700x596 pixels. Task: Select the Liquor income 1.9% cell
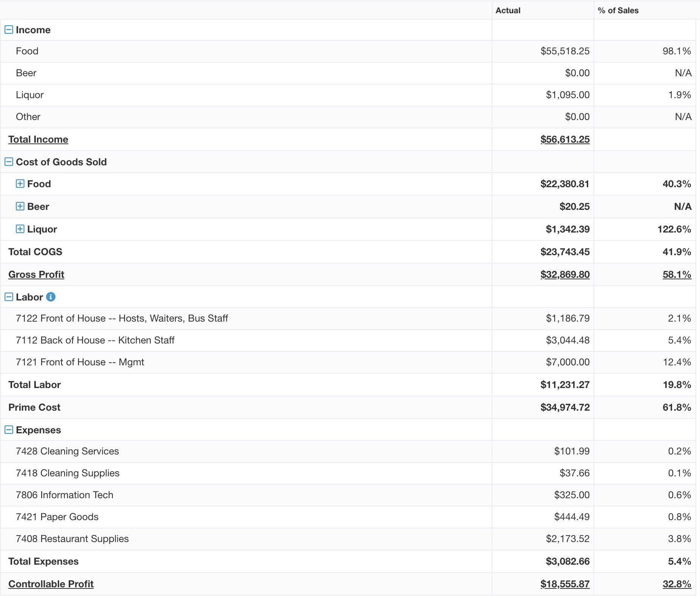[x=680, y=95]
